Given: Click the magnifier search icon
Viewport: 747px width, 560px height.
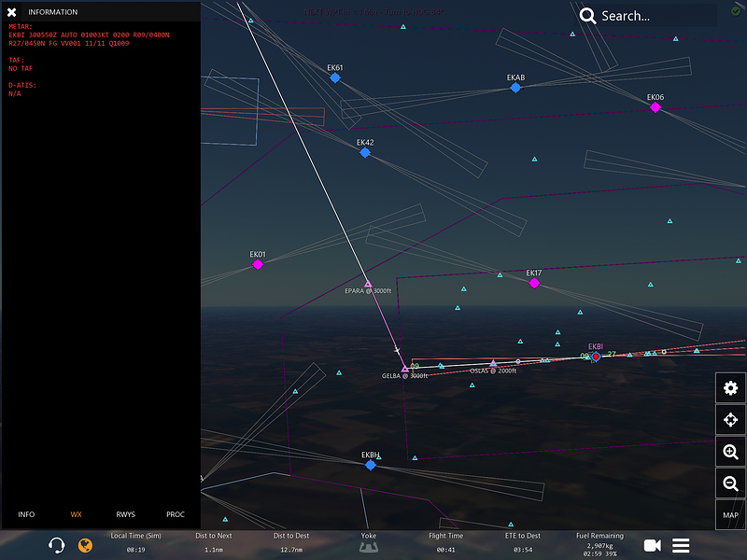Looking at the screenshot, I should [x=587, y=16].
